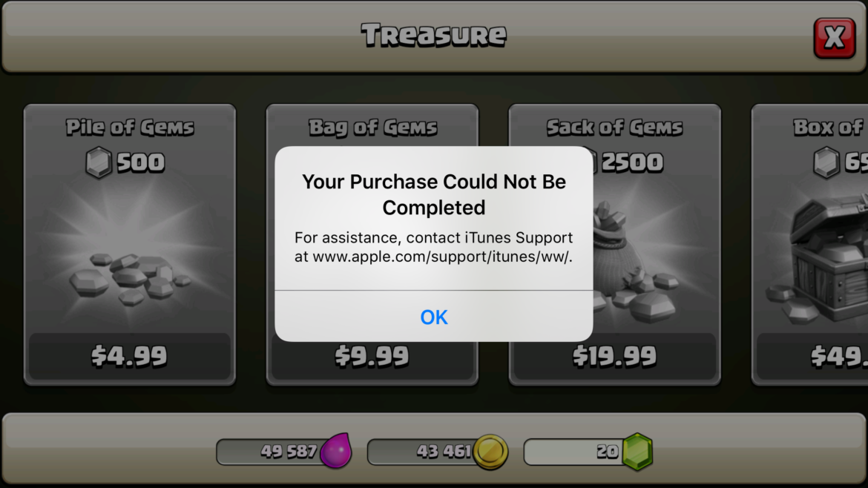Click the gem icon in Box of Gems card
This screenshot has width=868, height=488.
[x=826, y=162]
